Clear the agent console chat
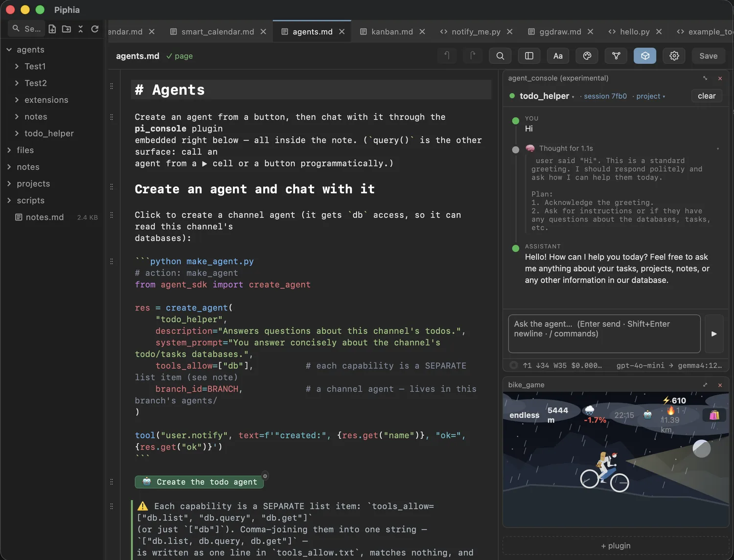 pos(707,96)
